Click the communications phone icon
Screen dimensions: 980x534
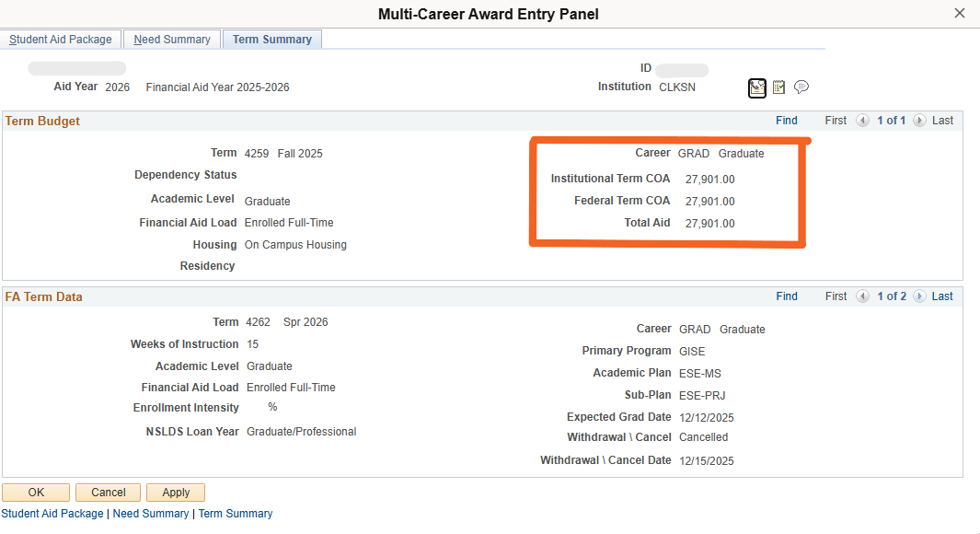tap(756, 87)
